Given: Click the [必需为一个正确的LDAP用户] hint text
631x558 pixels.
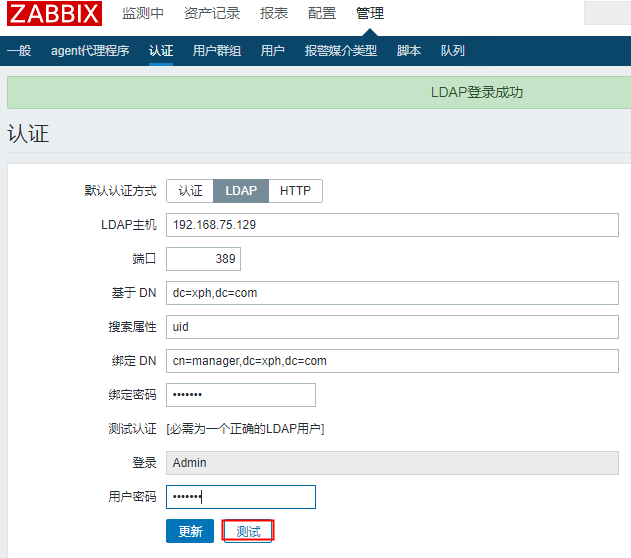Looking at the screenshot, I should click(x=245, y=429).
